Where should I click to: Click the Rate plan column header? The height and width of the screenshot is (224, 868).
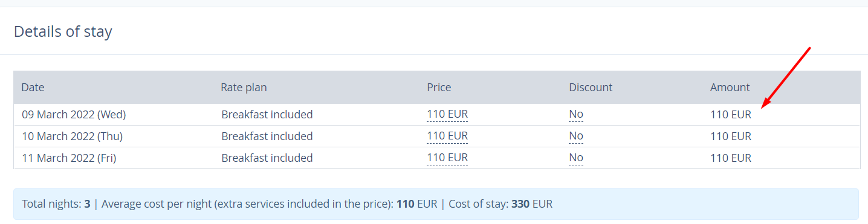pos(244,87)
